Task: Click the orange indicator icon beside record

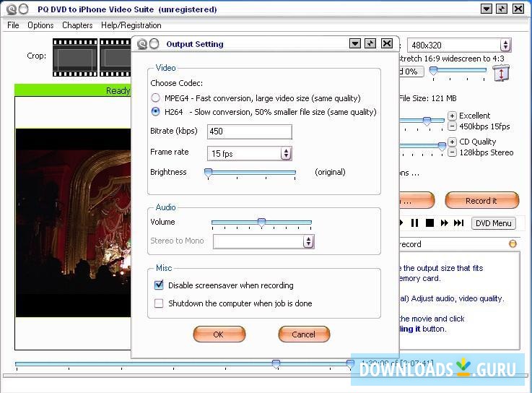Action: [x=513, y=243]
